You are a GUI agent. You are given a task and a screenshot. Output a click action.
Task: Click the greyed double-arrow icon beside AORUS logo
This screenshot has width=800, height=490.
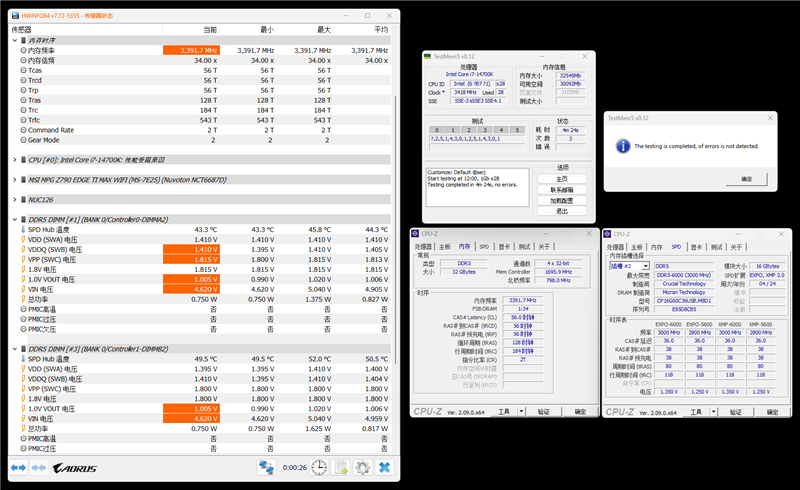(x=39, y=468)
